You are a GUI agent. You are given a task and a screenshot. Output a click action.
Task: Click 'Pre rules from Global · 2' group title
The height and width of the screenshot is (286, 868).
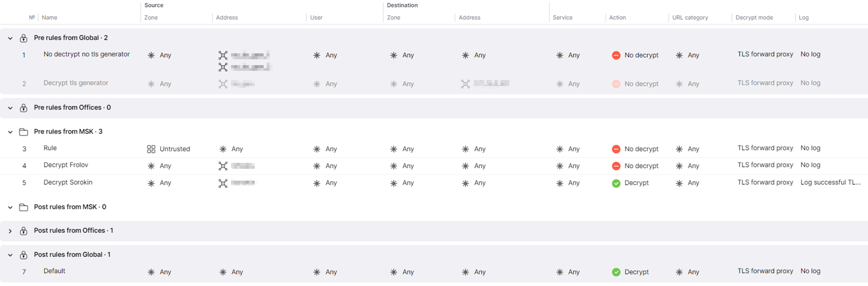click(x=71, y=38)
